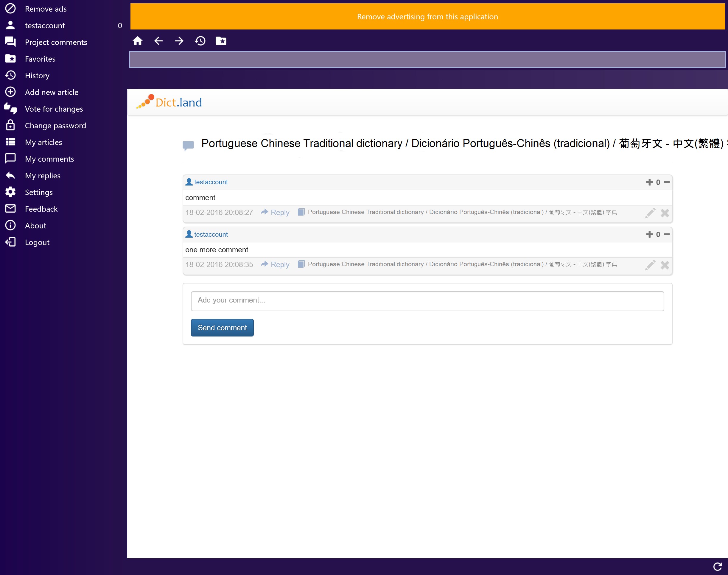Click the home icon in navigation toolbar
Viewport: 728px width, 575px height.
tap(137, 41)
